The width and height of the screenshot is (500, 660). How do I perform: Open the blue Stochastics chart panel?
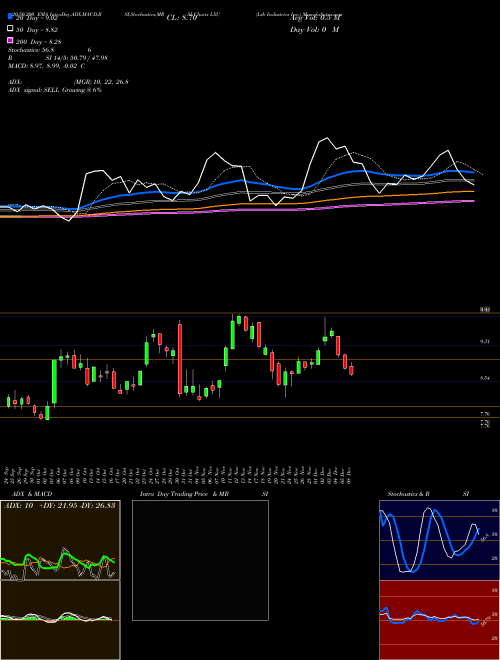pos(439,540)
